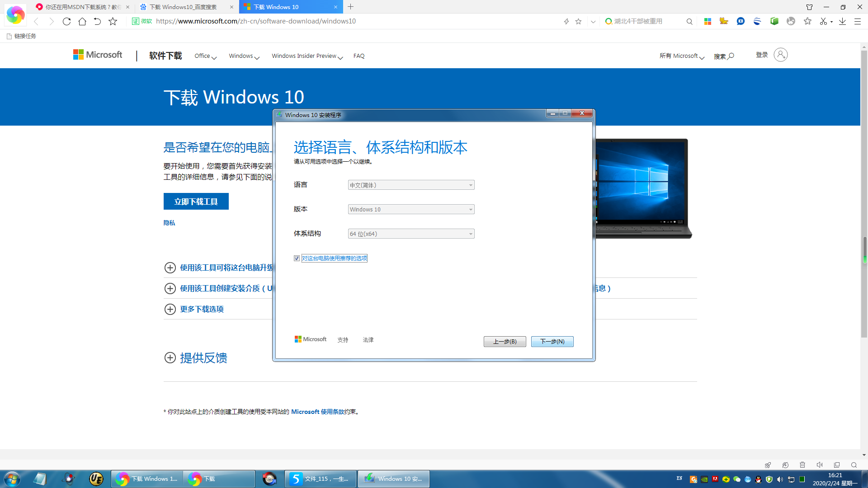Mute page sound via status bar speaker icon

pos(820,465)
